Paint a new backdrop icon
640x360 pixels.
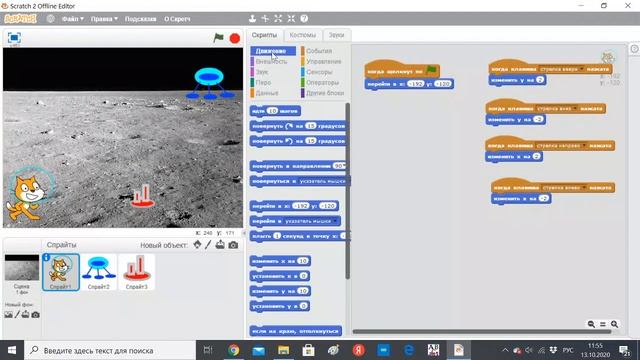tap(17, 315)
